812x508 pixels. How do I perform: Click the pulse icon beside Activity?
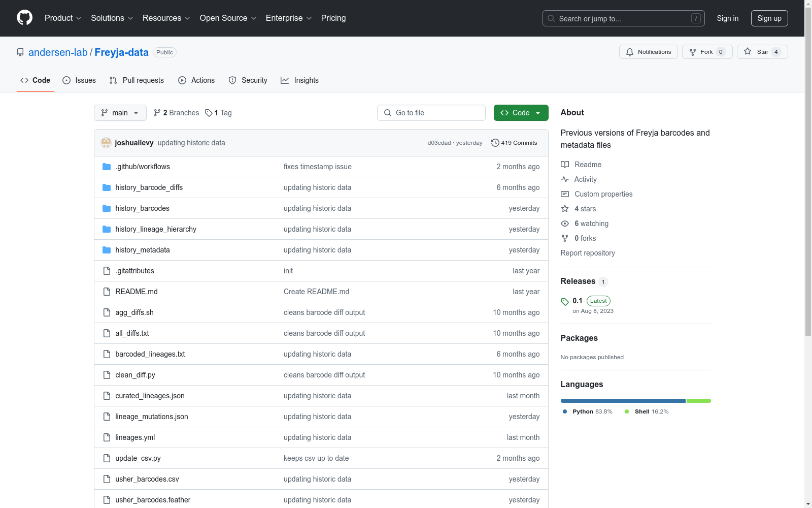[x=565, y=179]
